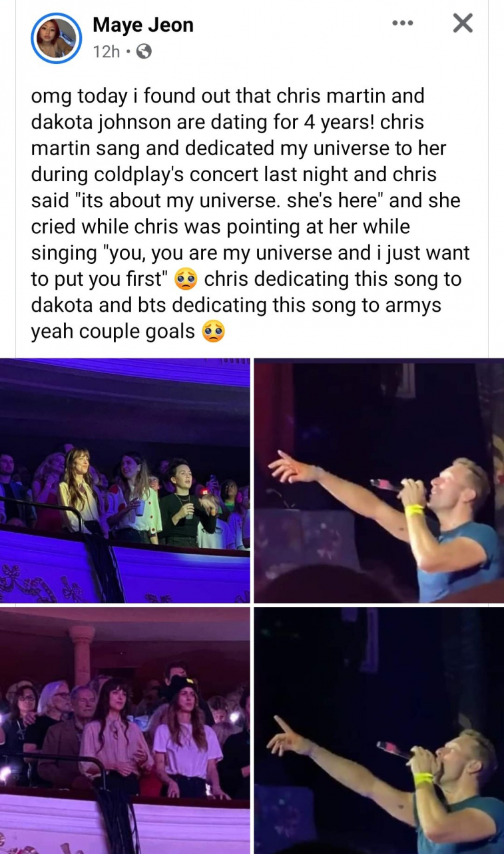Dismiss the post with the X icon

[463, 24]
